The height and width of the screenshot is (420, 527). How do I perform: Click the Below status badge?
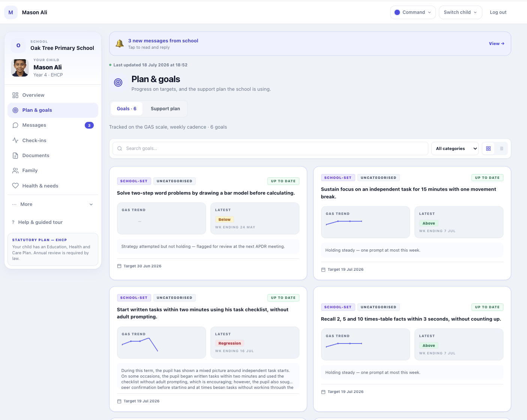[225, 220]
